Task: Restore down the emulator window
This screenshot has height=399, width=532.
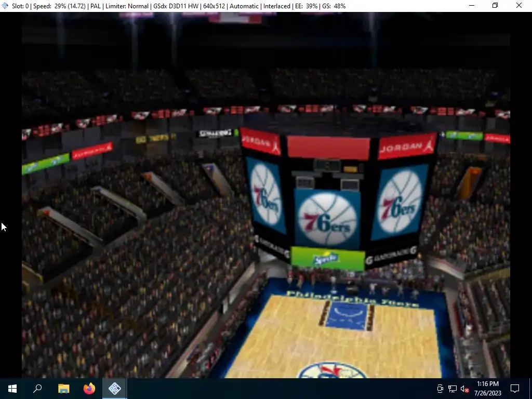Action: click(x=495, y=6)
